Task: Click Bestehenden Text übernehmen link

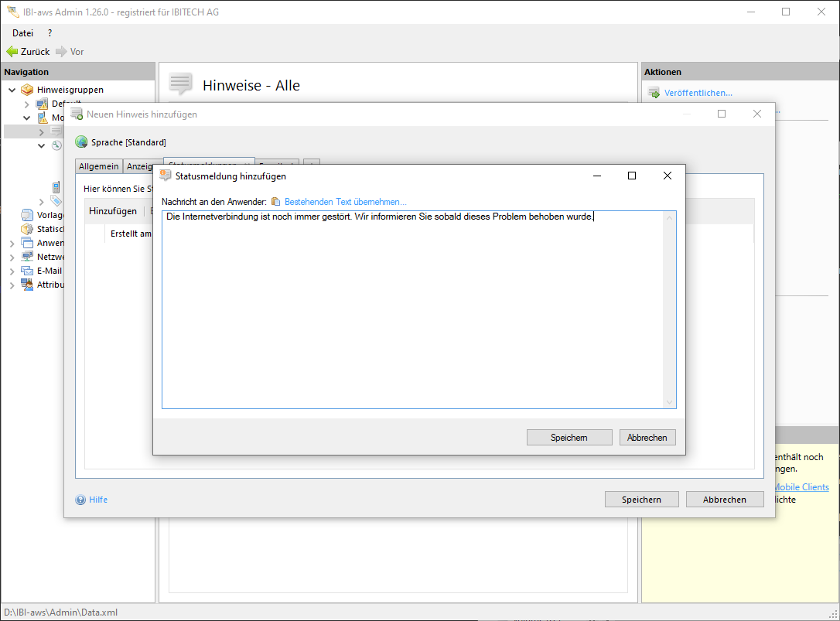Action: (345, 202)
